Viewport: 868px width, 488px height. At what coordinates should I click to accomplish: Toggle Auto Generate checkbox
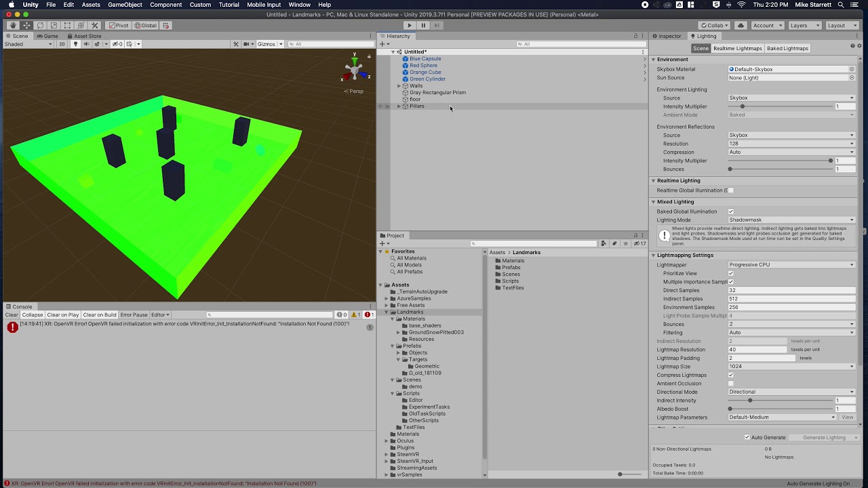[747, 437]
